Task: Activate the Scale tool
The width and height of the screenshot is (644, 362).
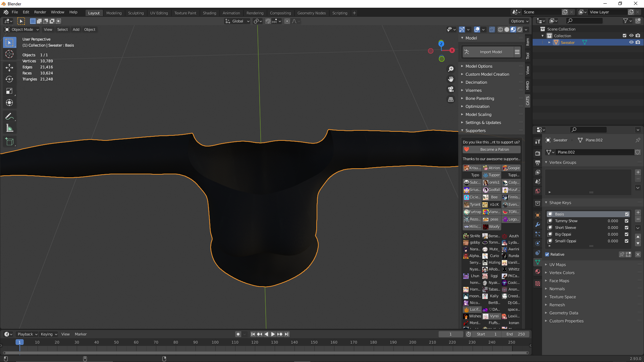Action: (9, 91)
